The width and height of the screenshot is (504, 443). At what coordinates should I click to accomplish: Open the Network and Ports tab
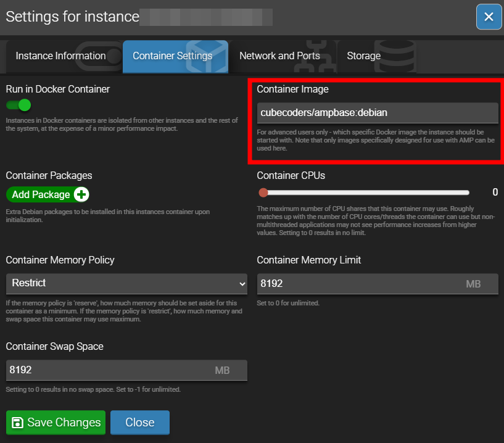click(279, 56)
